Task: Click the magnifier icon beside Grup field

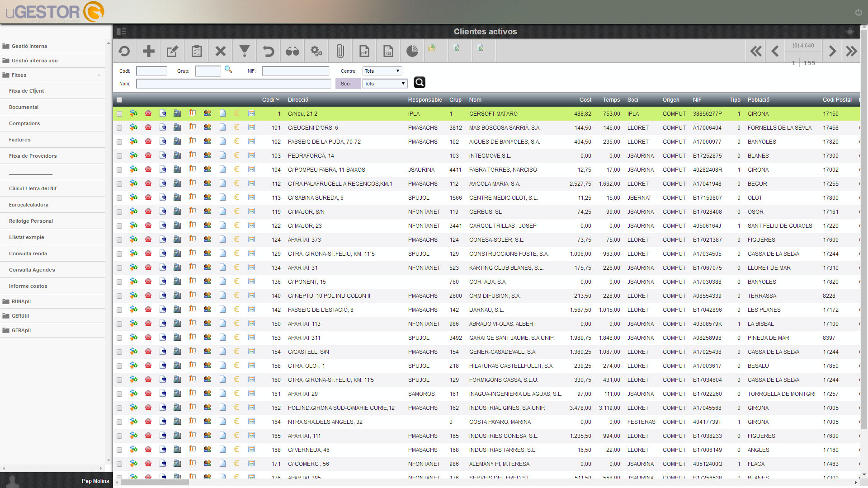Action: 228,70
